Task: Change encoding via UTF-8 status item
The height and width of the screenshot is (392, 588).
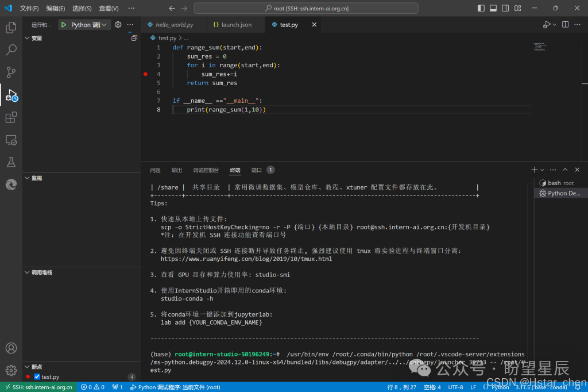Action: point(455,387)
